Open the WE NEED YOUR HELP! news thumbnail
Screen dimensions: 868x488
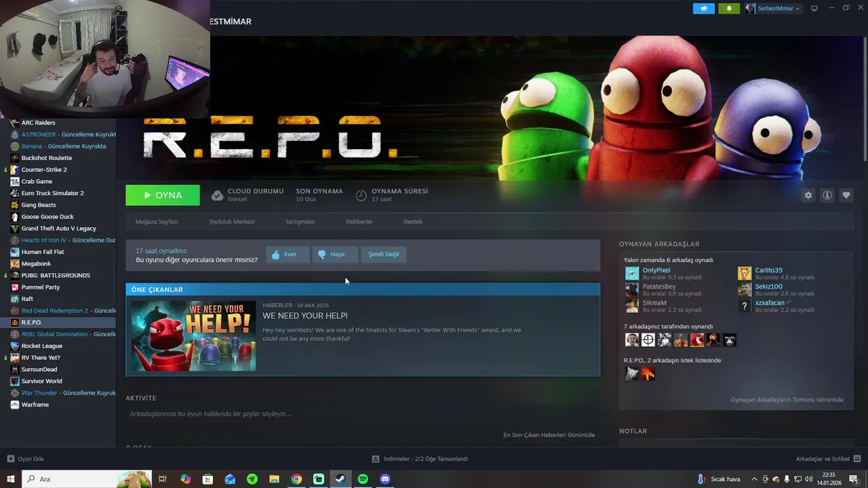(193, 336)
